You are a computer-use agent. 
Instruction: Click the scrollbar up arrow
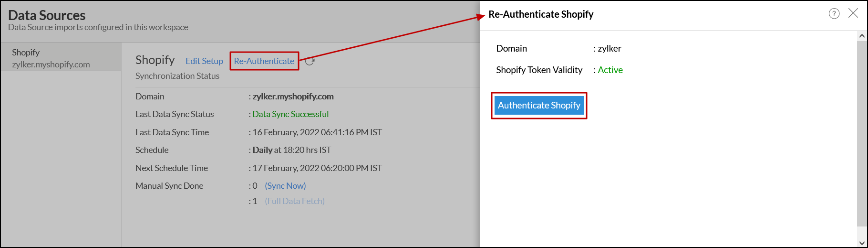[862, 36]
